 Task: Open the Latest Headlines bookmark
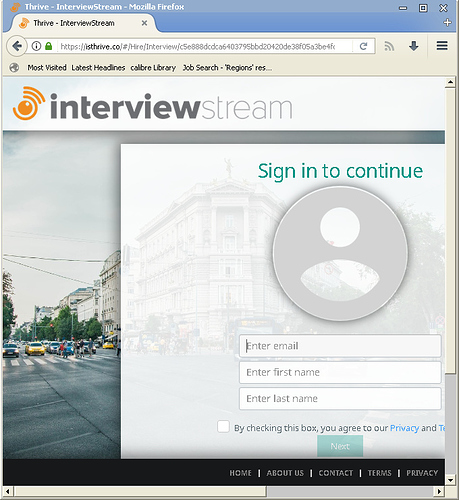pos(98,68)
